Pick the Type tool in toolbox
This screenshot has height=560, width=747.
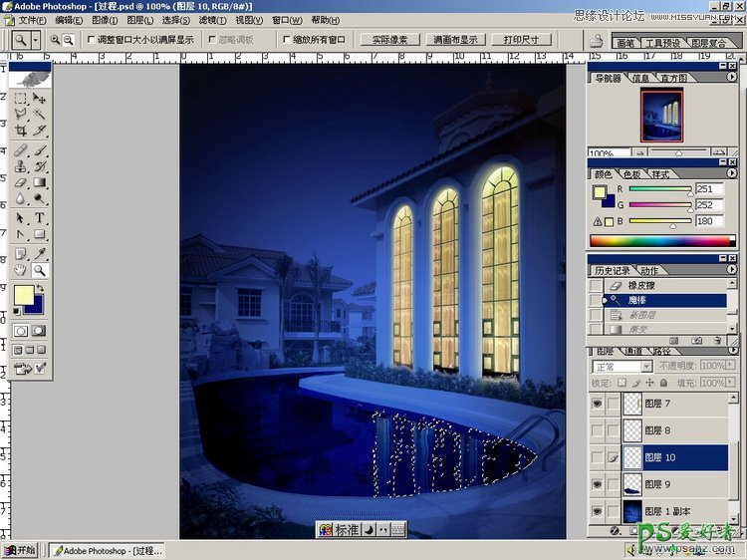(40, 218)
